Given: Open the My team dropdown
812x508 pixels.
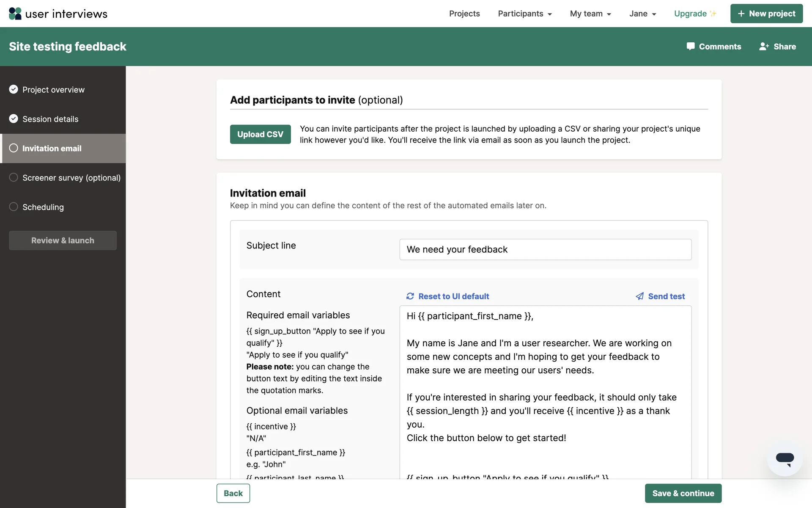Looking at the screenshot, I should pos(590,14).
